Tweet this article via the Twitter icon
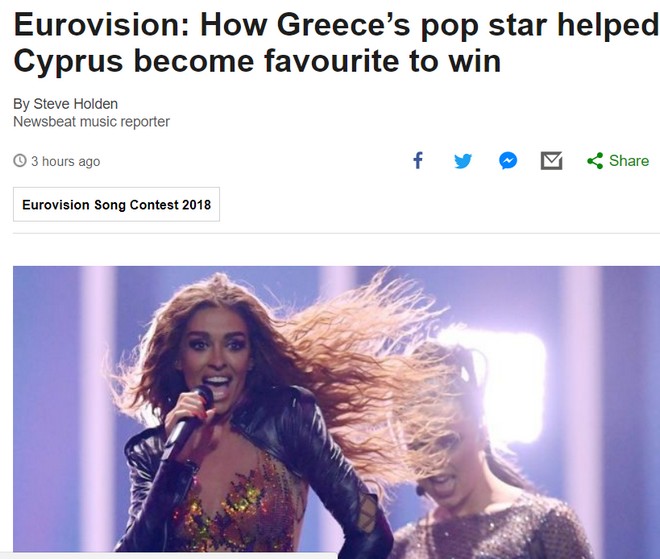Screen dimensions: 660x559 point(463,161)
